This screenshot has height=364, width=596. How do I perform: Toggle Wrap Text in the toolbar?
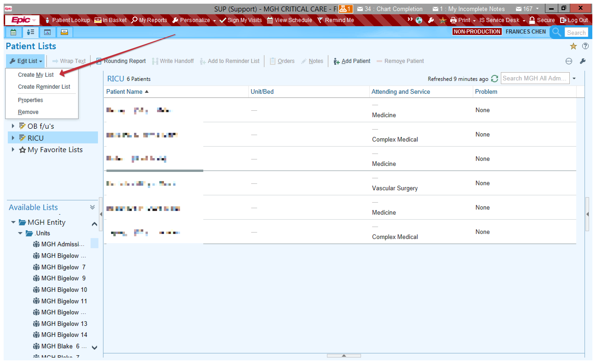coord(69,61)
